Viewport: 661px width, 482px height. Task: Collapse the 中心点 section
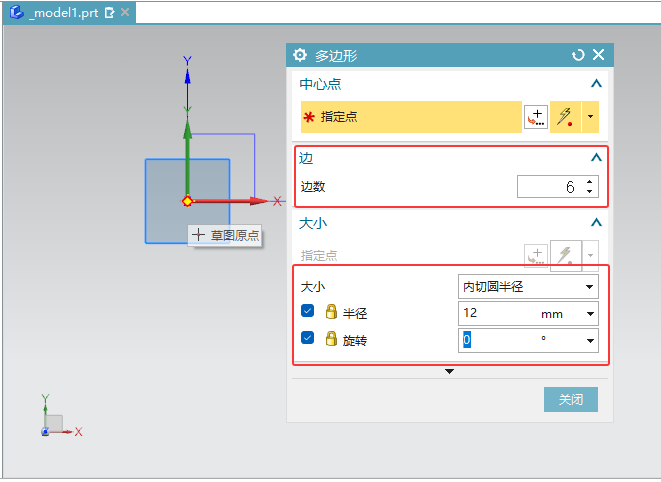click(596, 83)
